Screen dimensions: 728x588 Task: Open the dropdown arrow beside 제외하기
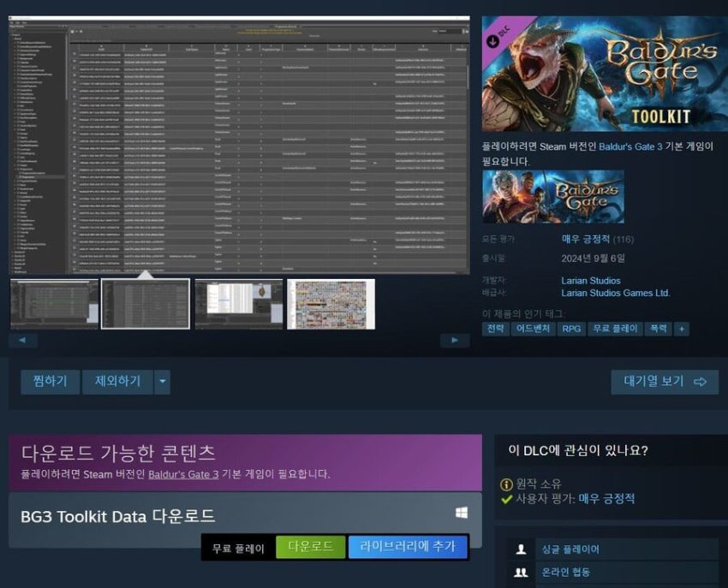point(162,382)
